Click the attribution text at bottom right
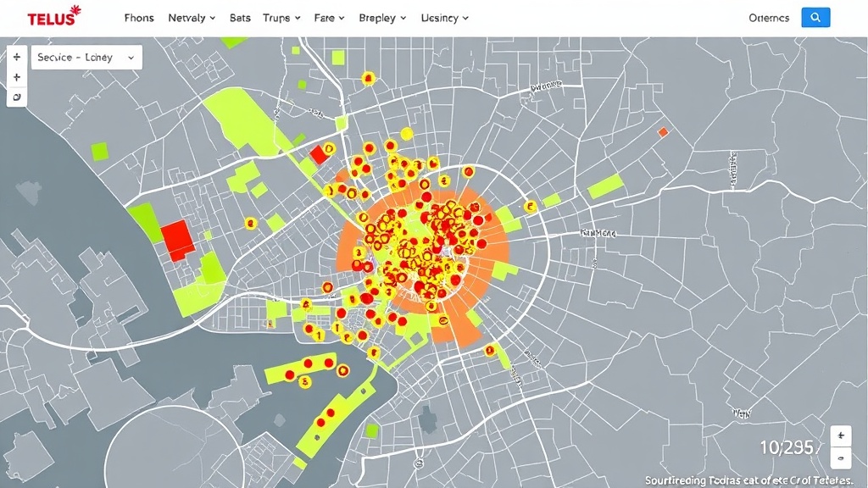 [x=753, y=480]
